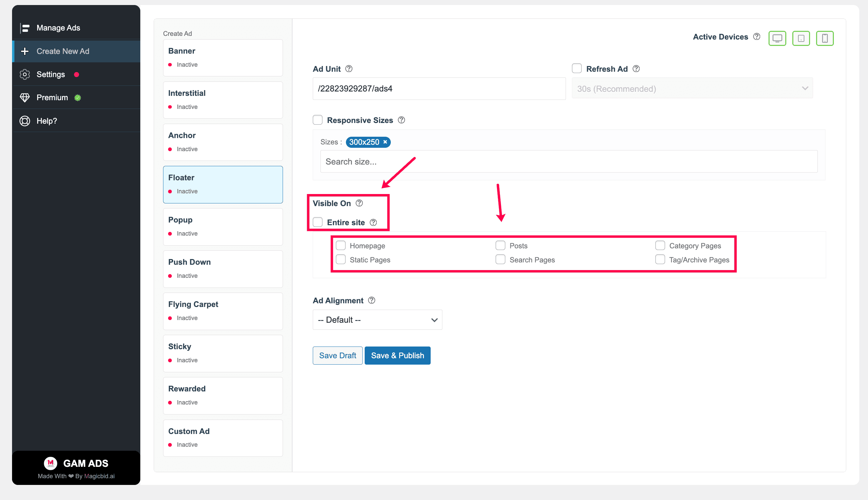Click help icon beside Entire site
This screenshot has width=868, height=500.
[x=373, y=223]
